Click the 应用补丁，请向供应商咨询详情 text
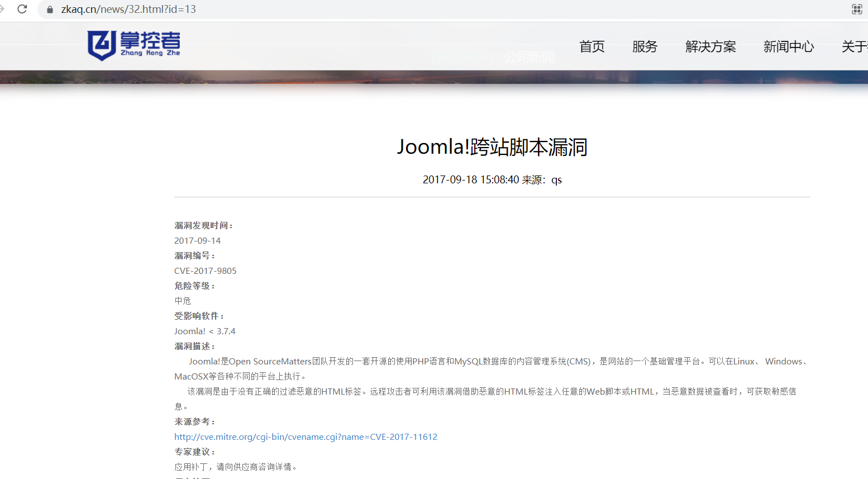Viewport: 868px width, 479px height. click(236, 467)
